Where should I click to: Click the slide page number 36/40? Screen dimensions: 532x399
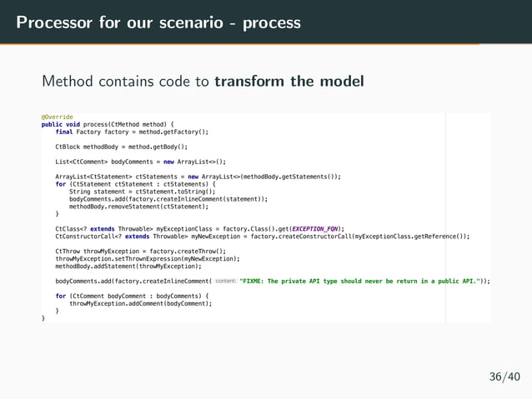pyautogui.click(x=504, y=377)
